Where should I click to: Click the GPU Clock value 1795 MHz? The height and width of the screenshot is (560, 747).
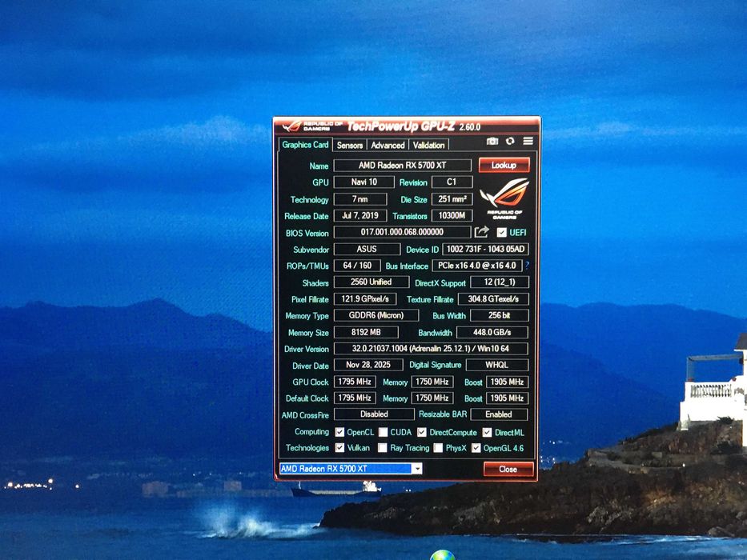click(x=355, y=382)
